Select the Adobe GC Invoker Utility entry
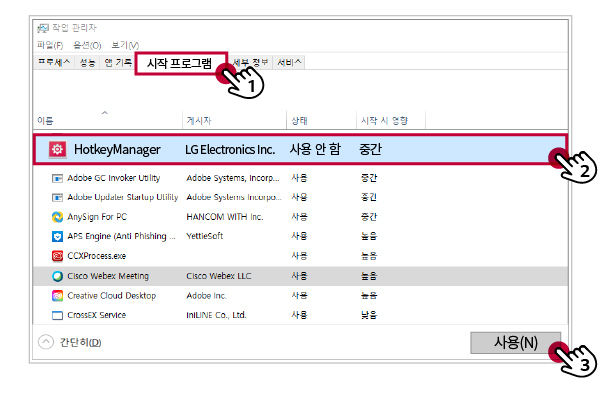The image size is (601, 393). [x=113, y=178]
